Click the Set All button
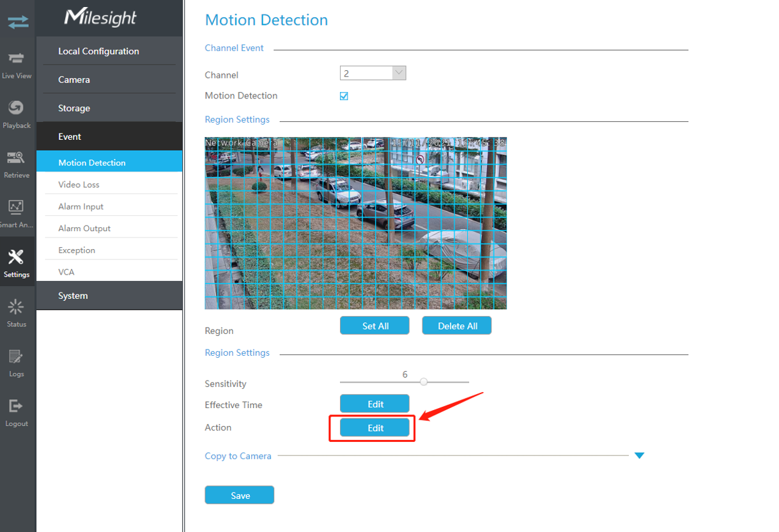The image size is (779, 532). [x=374, y=326]
